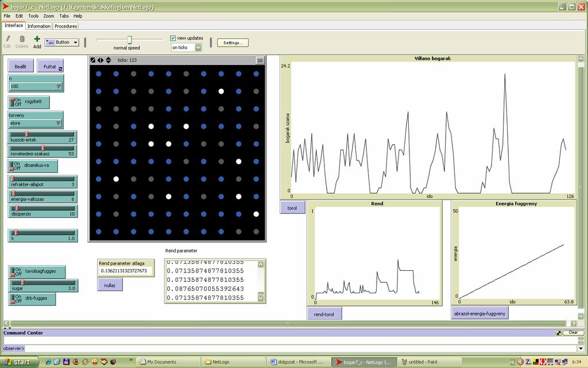Click the vertical arrows view control icon
Image resolution: width=588 pixels, height=368 pixels.
pyautogui.click(x=109, y=60)
